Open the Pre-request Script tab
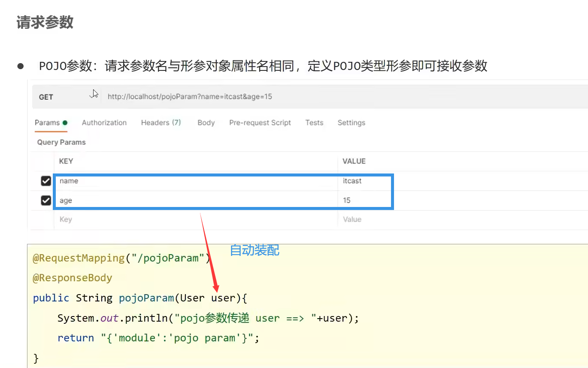Screen dimensions: 588x368 (x=260, y=123)
